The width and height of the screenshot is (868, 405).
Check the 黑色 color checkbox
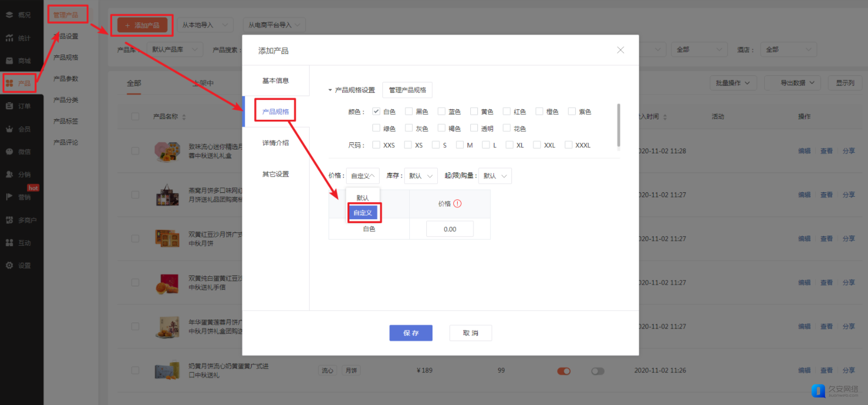(409, 112)
